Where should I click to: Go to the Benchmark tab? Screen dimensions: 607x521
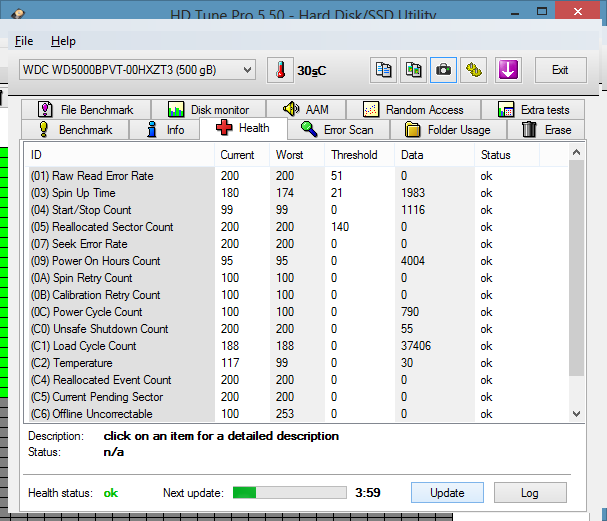click(75, 130)
